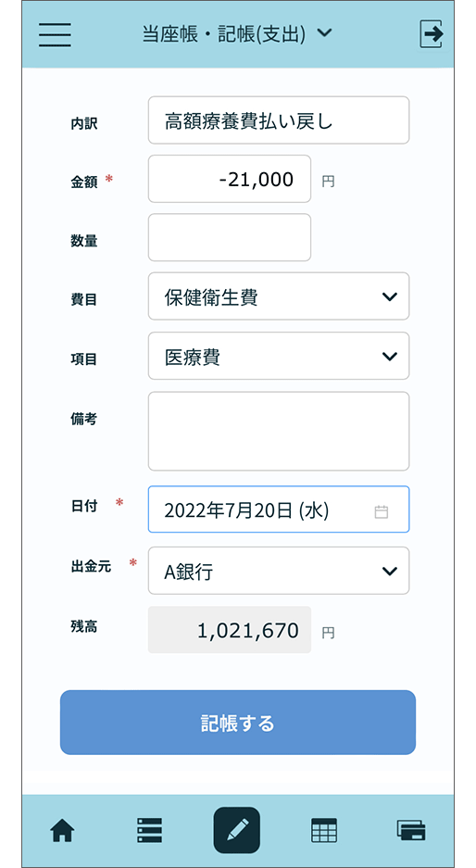Image resolution: width=476 pixels, height=868 pixels.
Task: Go to home via house icon
Action: 63,830
